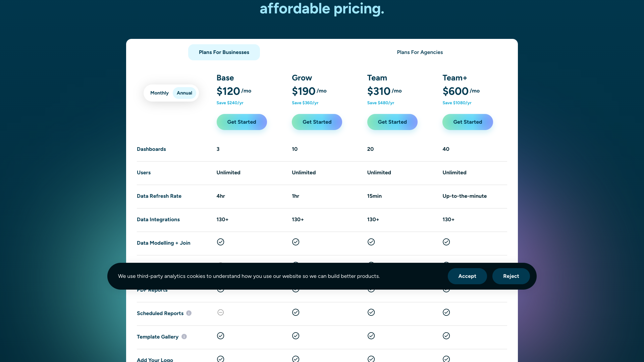Switch to Plans For Agencies

420,52
